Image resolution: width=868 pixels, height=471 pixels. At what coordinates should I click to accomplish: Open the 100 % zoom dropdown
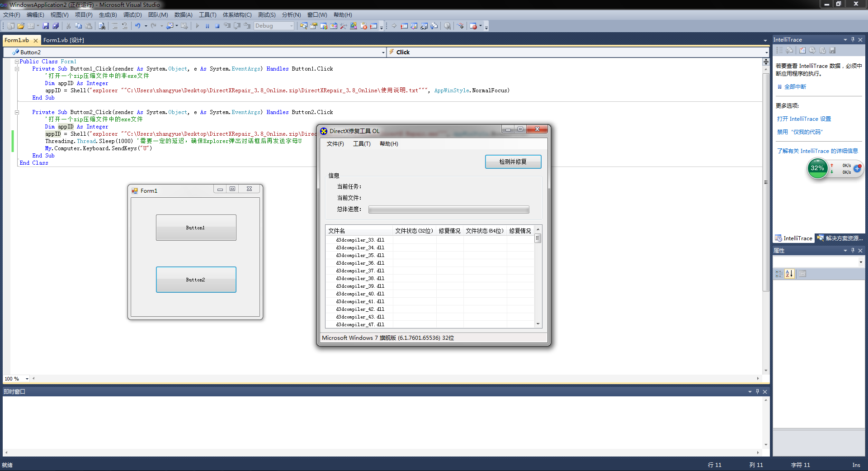[27, 379]
